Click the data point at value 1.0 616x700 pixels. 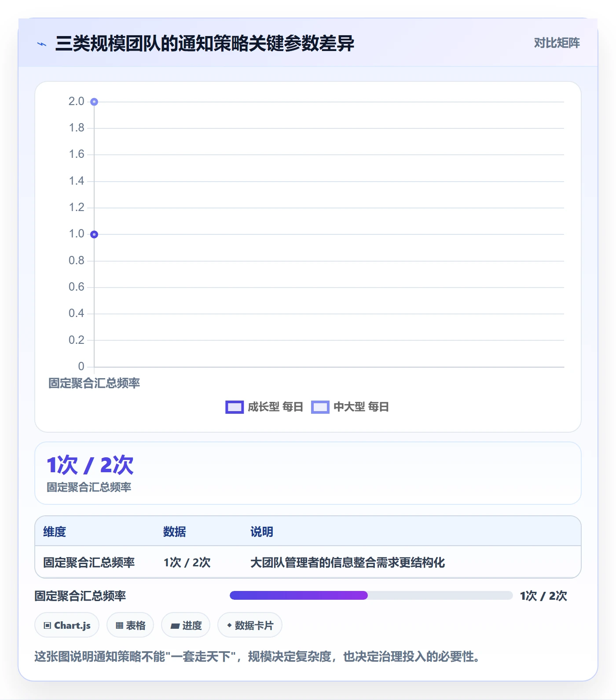(x=94, y=234)
